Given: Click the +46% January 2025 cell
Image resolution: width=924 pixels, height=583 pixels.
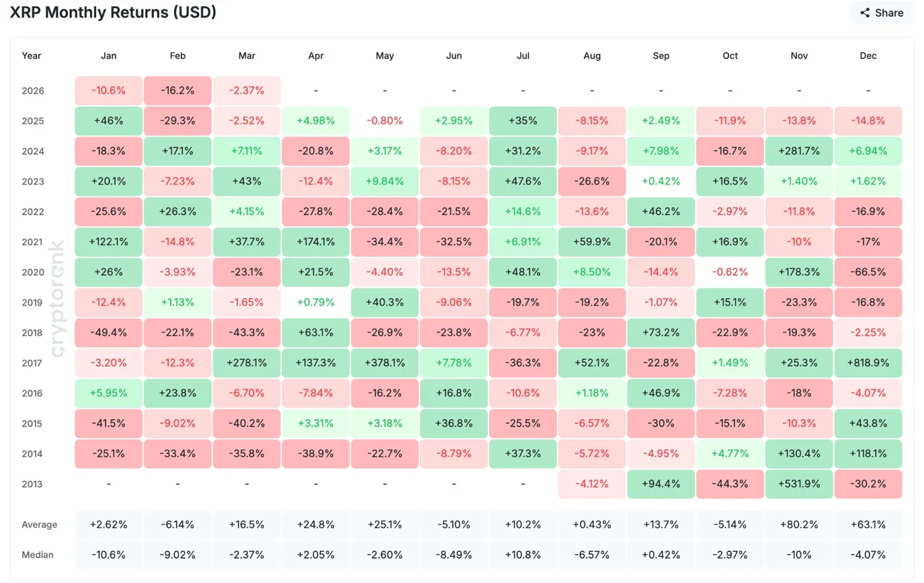Looking at the screenshot, I should (108, 121).
